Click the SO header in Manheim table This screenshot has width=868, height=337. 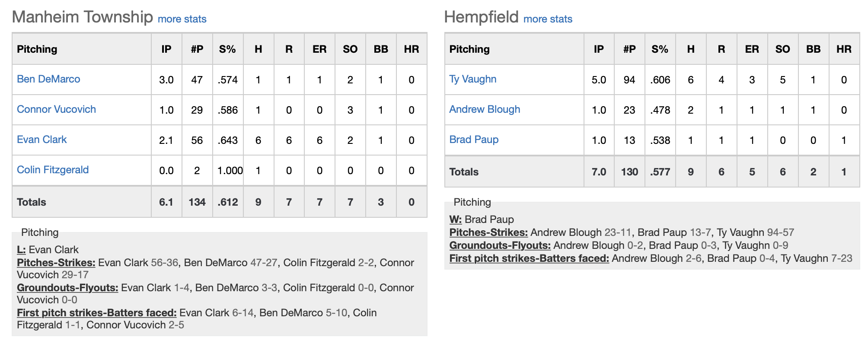(350, 49)
